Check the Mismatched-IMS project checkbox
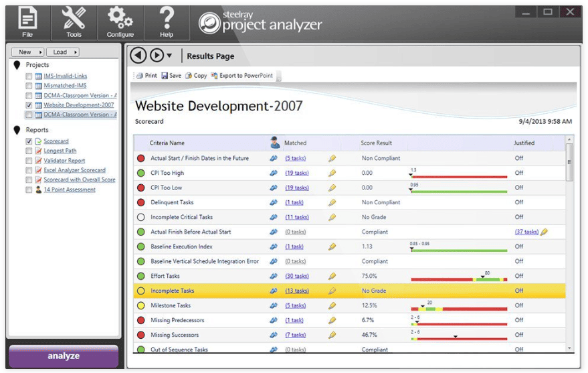 click(x=29, y=86)
